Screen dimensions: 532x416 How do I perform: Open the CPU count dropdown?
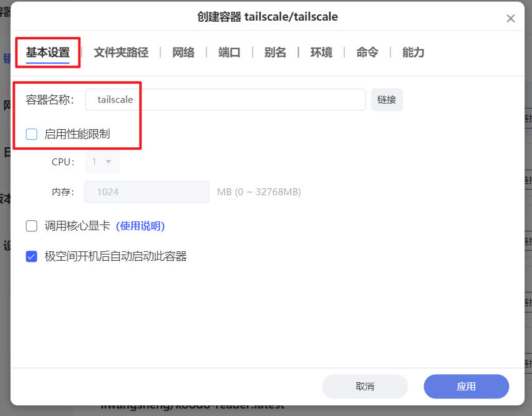click(102, 161)
